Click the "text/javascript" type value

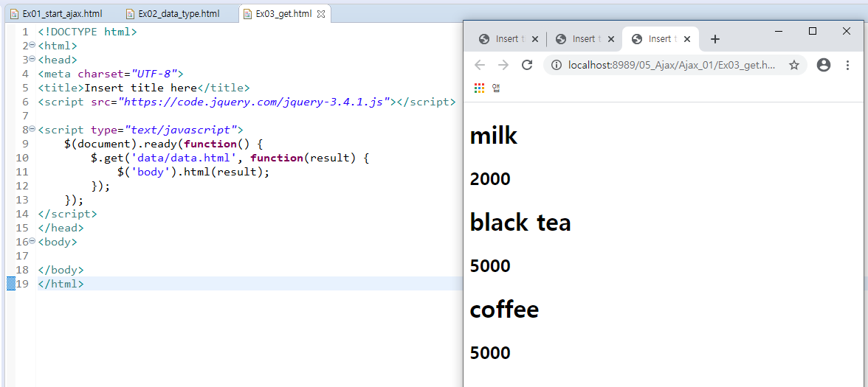(180, 130)
